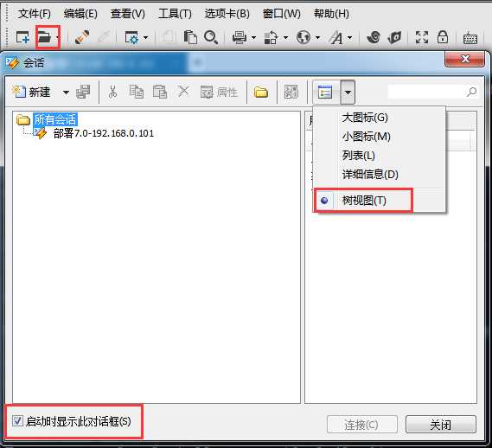Click the 连接(C) button
Image resolution: width=492 pixels, height=448 pixels.
362,425
